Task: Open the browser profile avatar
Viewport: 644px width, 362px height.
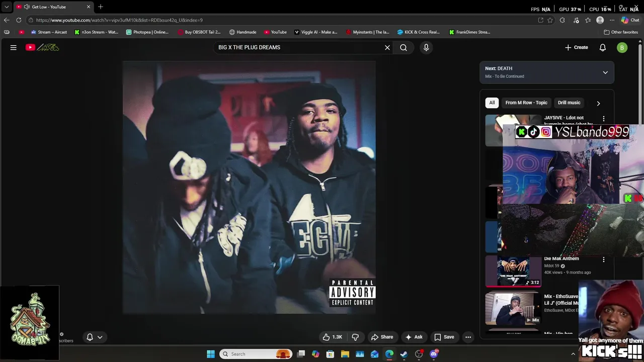Action: click(x=600, y=20)
